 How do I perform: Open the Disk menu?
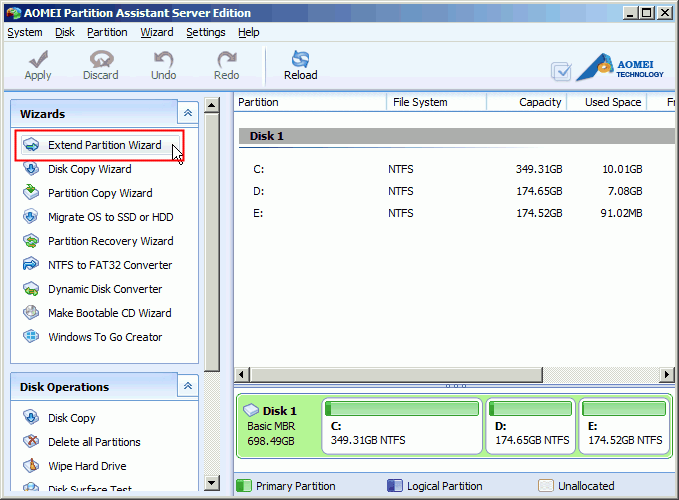tap(65, 32)
